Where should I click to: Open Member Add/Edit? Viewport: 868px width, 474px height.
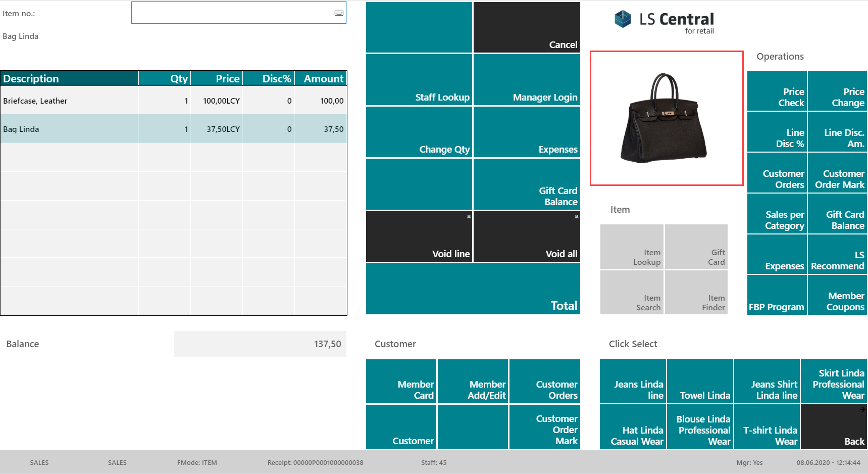pyautogui.click(x=473, y=381)
